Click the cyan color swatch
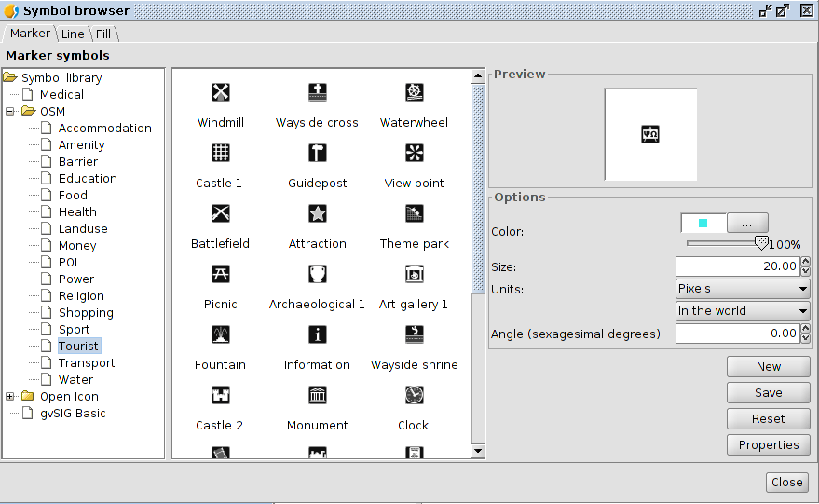The image size is (819, 504). coord(703,224)
